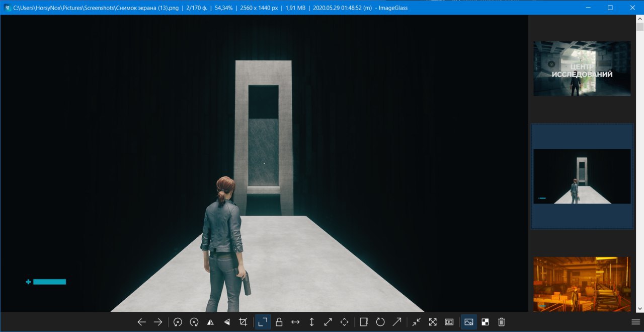Select the ЦЕНТР ИССЛЕДОВАНИЙ thumbnail
The image size is (644, 332).
(582, 69)
